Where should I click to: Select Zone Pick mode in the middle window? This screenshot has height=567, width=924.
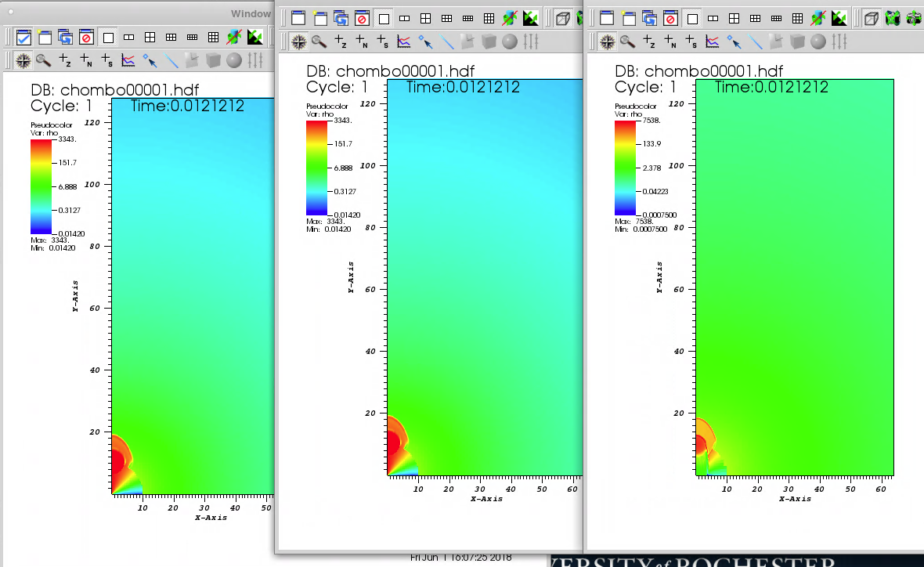341,42
